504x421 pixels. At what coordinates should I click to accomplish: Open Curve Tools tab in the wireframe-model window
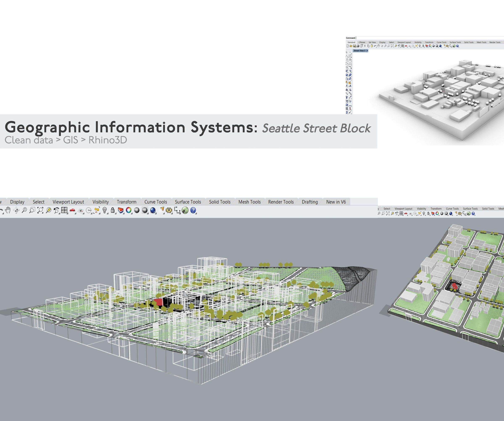click(x=156, y=202)
